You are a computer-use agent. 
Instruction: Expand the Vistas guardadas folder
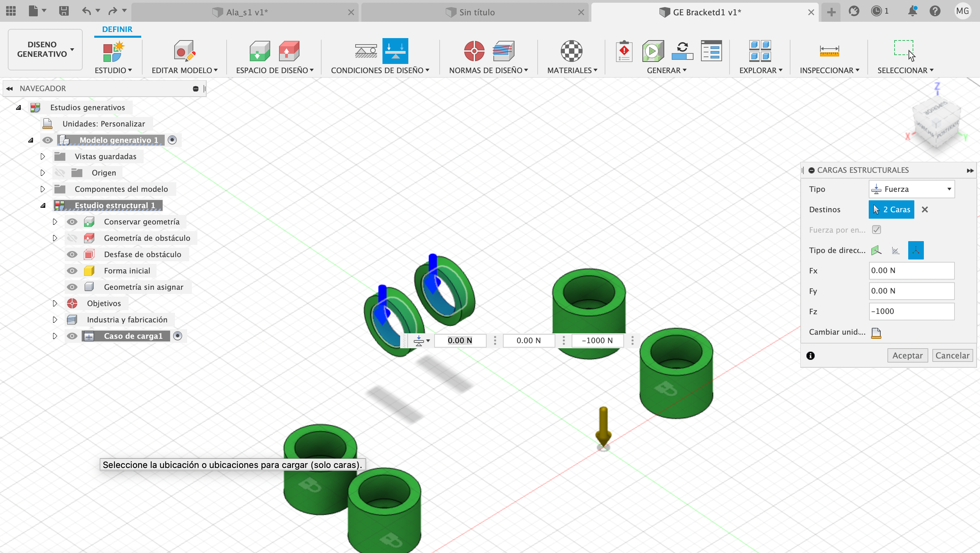[x=43, y=156]
